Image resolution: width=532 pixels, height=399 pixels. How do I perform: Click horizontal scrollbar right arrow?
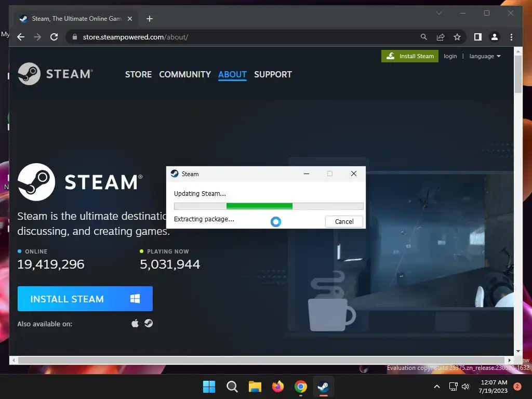[510, 361]
